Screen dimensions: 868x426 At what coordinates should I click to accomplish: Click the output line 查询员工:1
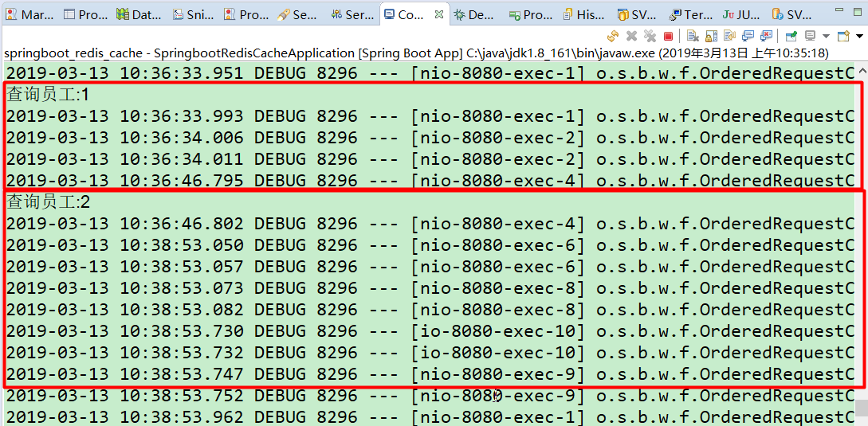[x=48, y=96]
